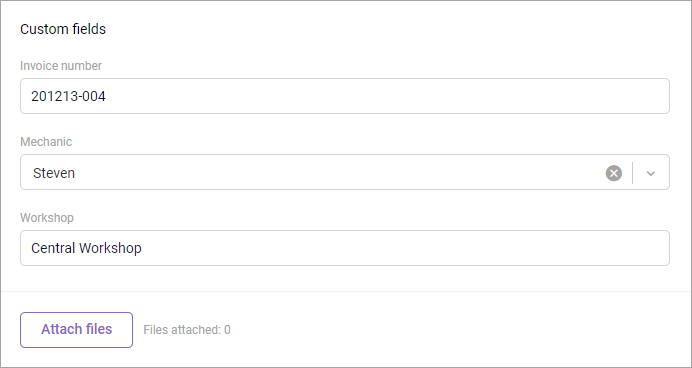Click blank area of the Mechanic combo box
This screenshot has height=368, width=692.
tap(340, 172)
